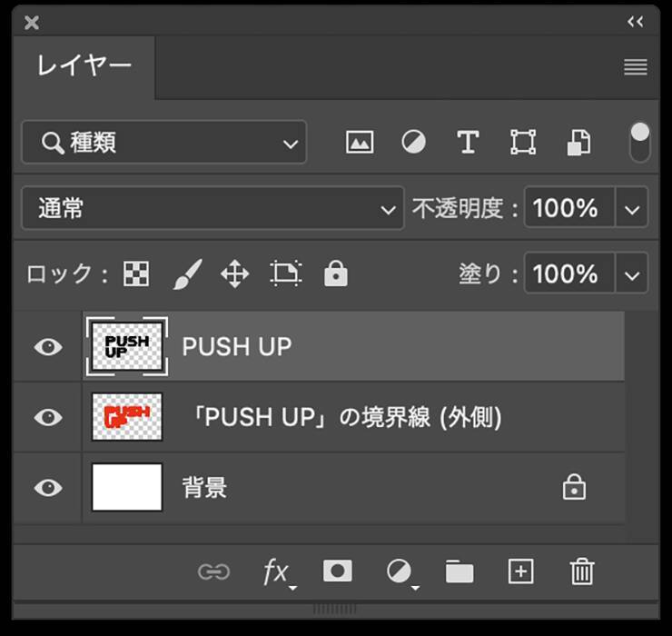Select the レイヤー panel tab
The height and width of the screenshot is (636, 672).
tap(84, 65)
